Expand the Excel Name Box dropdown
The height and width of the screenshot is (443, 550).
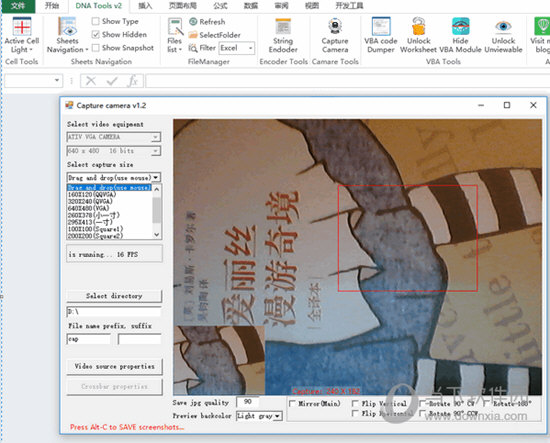tap(57, 81)
